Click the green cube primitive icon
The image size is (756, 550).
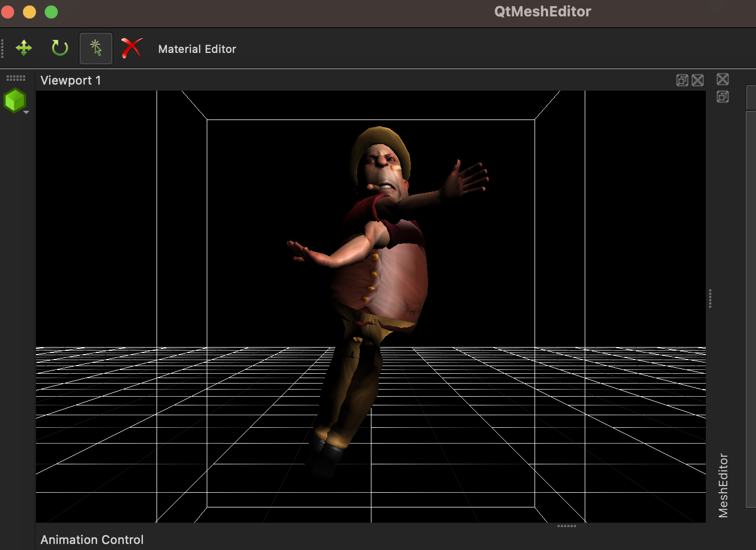(15, 100)
